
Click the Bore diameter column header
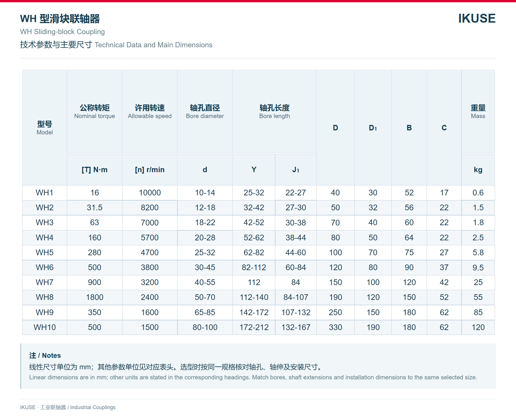(205, 111)
